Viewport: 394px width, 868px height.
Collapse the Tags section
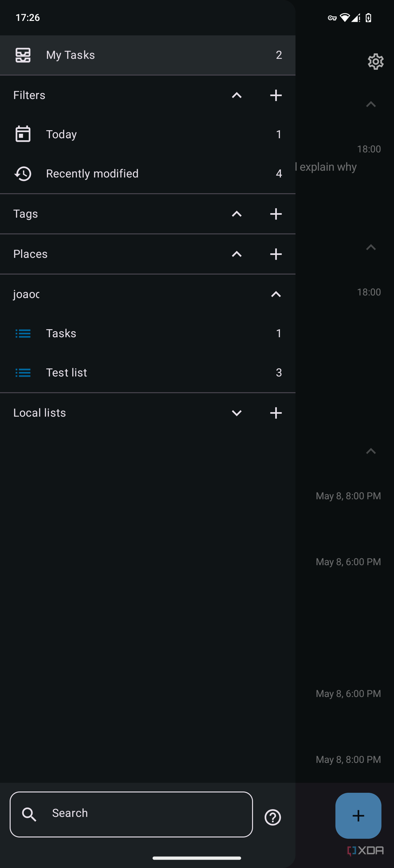(x=237, y=214)
